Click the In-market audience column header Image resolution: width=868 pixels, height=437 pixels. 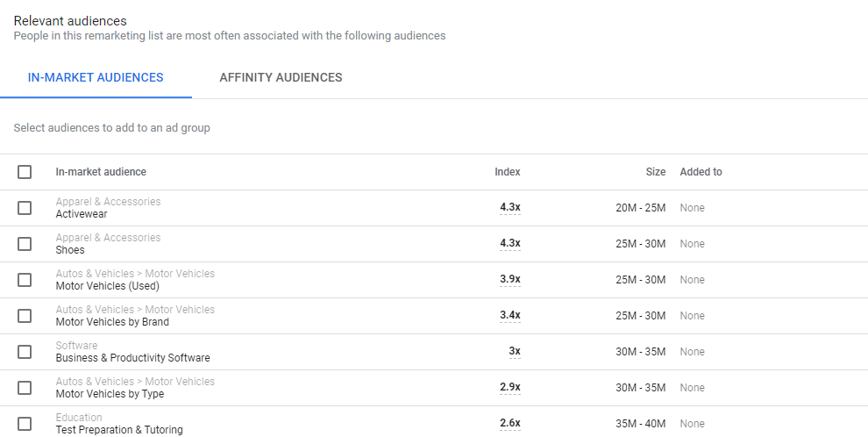tap(101, 172)
